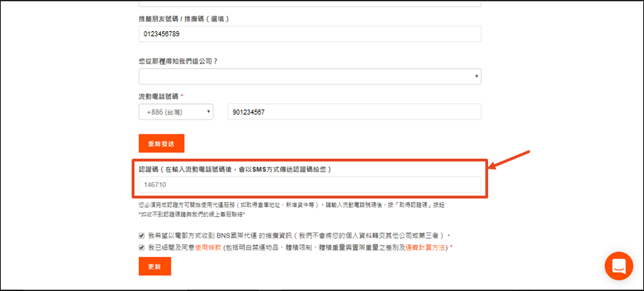
Task: Click the 流動電話號碼 field label
Action: click(163, 96)
